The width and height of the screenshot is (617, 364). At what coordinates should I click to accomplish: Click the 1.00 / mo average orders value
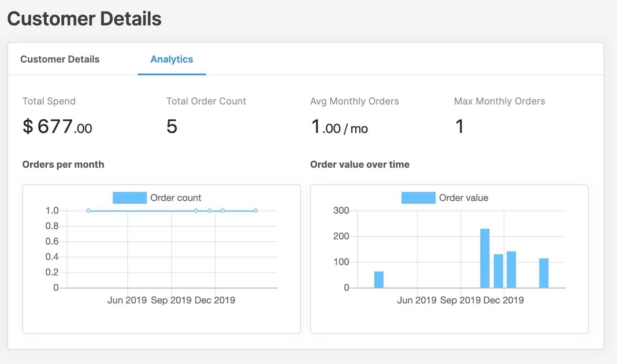pos(339,128)
